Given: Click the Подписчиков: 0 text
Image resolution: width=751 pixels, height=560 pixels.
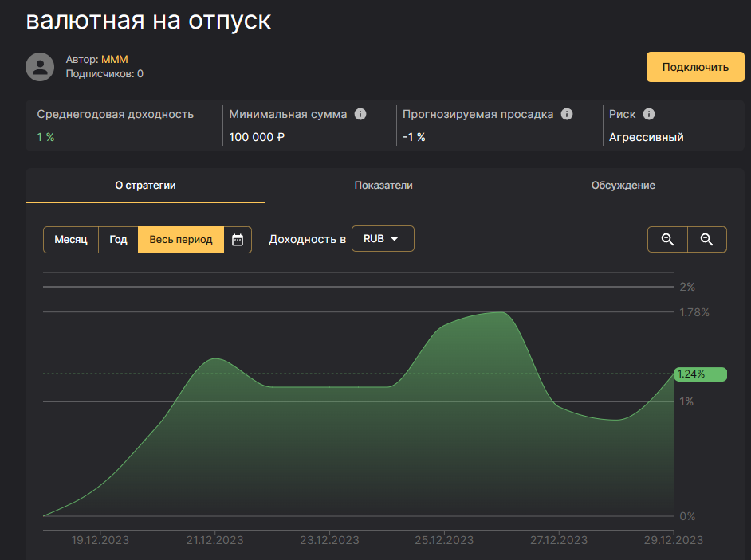Looking at the screenshot, I should tap(104, 74).
